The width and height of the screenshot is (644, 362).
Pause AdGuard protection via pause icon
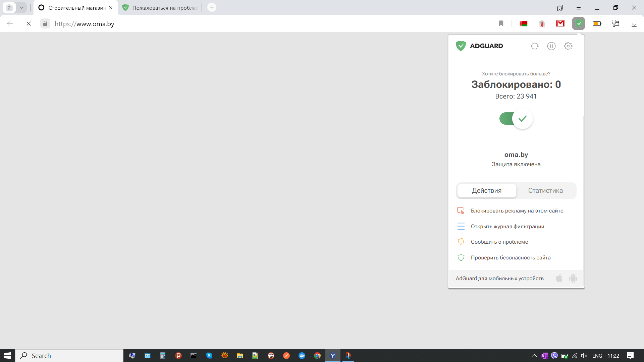pos(551,46)
